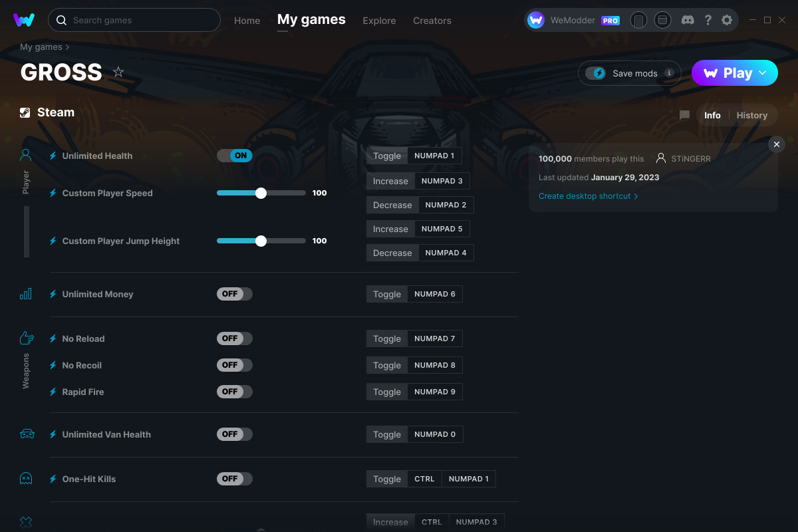The height and width of the screenshot is (532, 798).
Task: Enable Rapid Fire toggle
Action: point(235,392)
